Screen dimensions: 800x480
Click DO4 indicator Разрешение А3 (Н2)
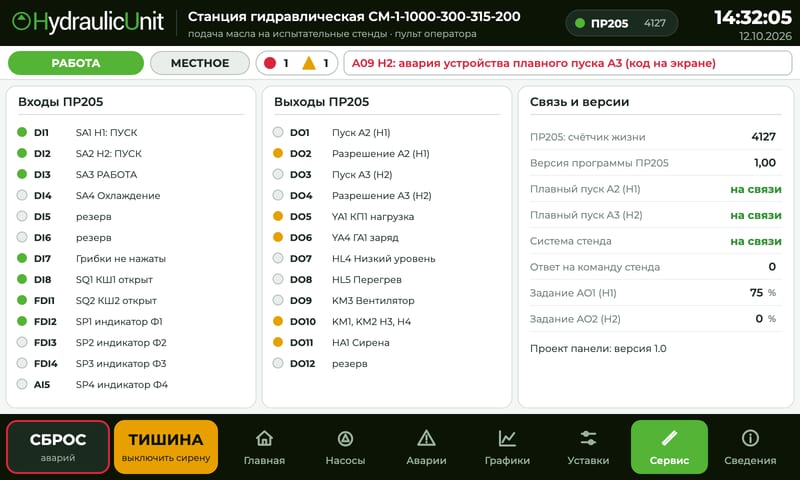[278, 195]
